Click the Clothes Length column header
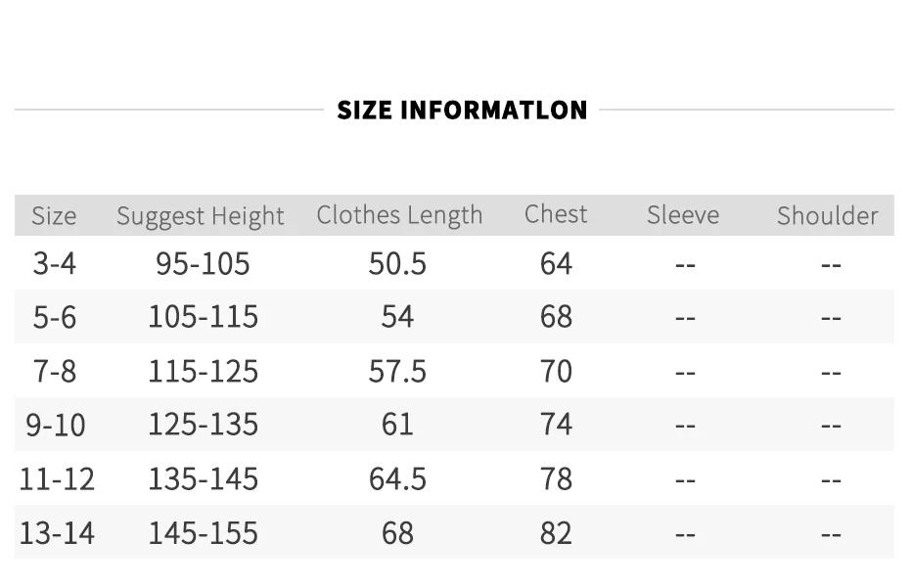This screenshot has height=588, width=910. (399, 215)
